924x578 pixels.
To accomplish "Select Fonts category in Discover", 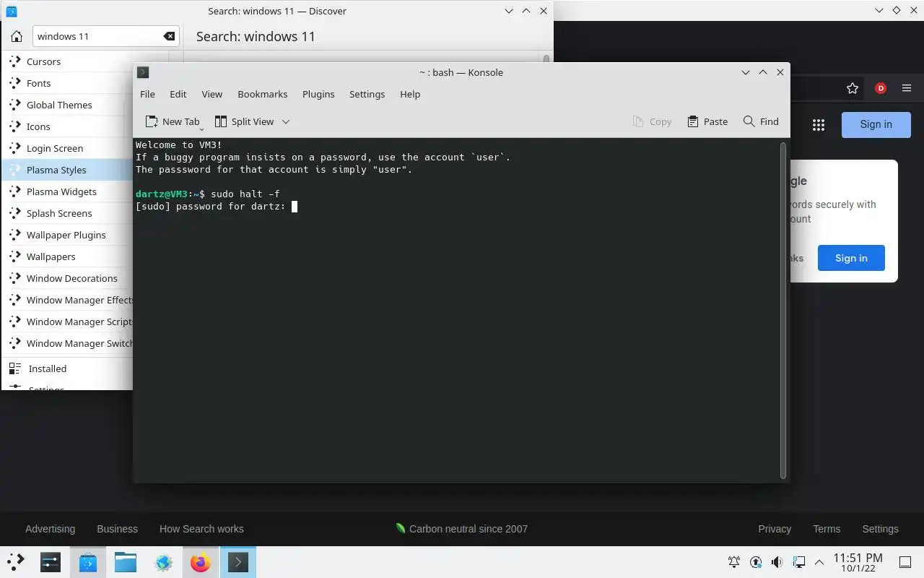I will (68, 83).
